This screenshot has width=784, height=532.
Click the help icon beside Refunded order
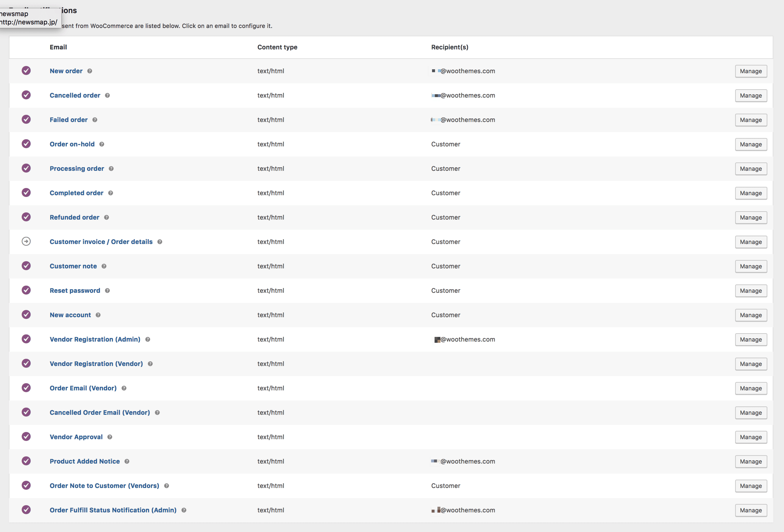tap(106, 218)
